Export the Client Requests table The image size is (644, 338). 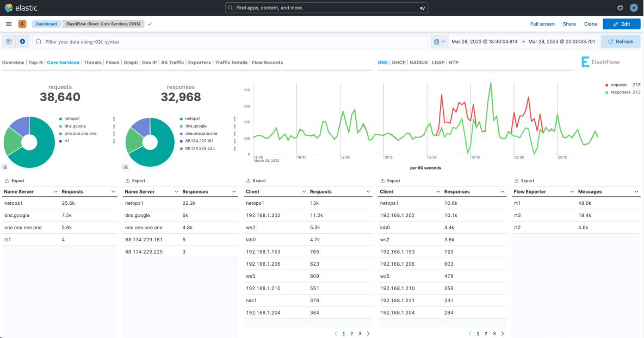click(256, 180)
